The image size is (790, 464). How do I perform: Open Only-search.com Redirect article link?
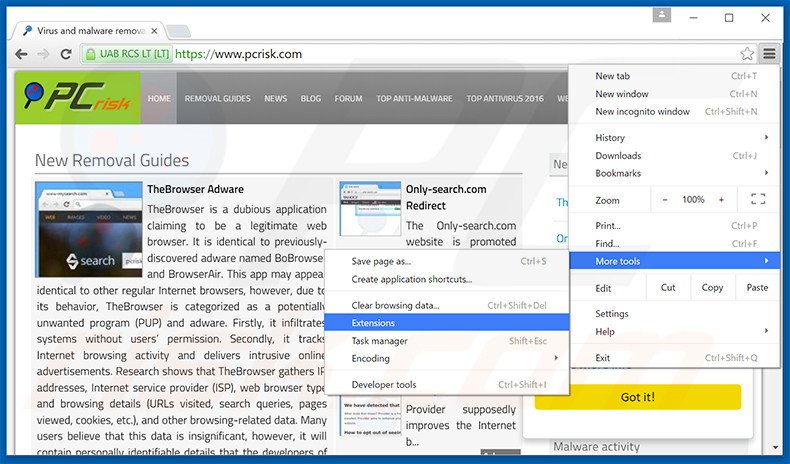(x=446, y=197)
